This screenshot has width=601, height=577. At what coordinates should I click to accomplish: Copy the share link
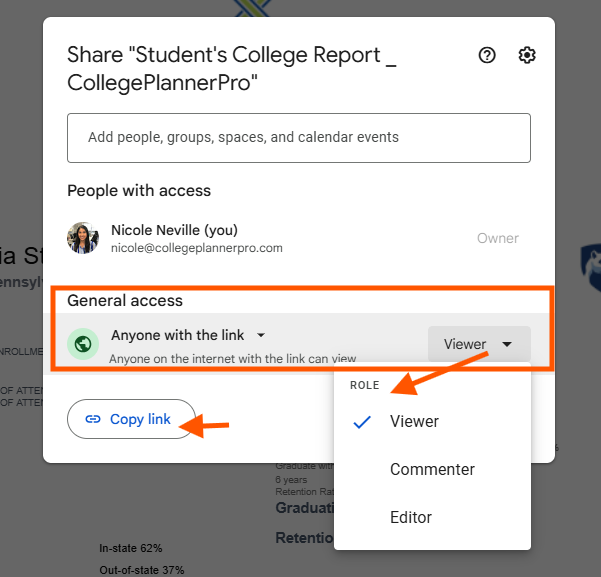[x=131, y=419]
